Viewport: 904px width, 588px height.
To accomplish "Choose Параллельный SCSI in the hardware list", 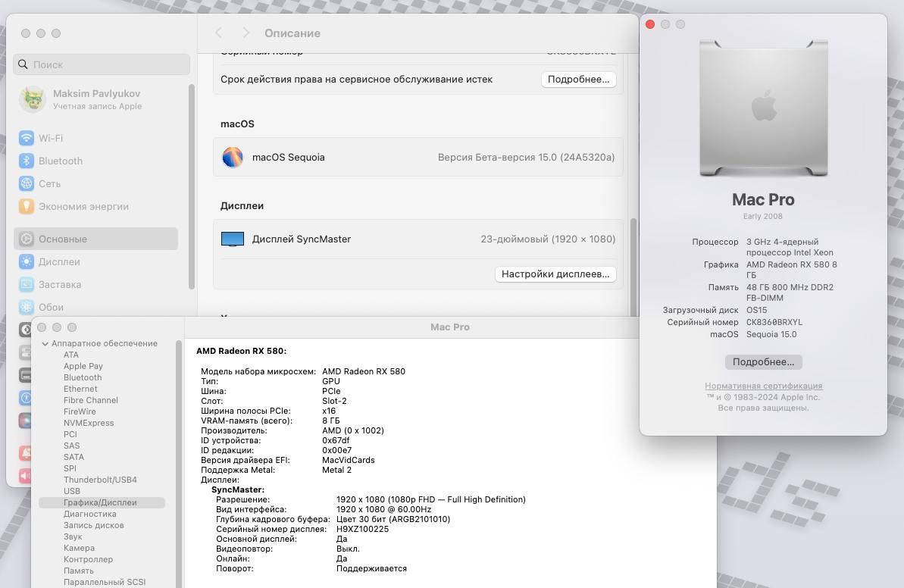I will (105, 582).
